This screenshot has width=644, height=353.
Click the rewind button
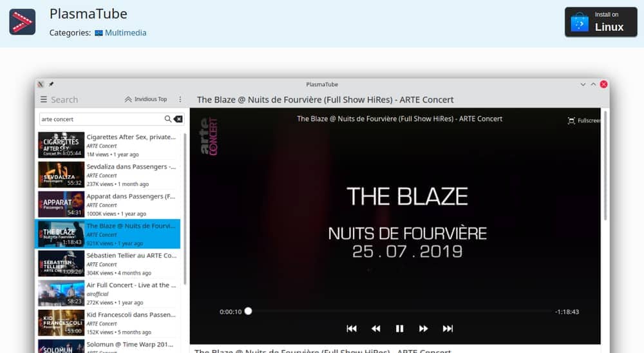pyautogui.click(x=375, y=329)
